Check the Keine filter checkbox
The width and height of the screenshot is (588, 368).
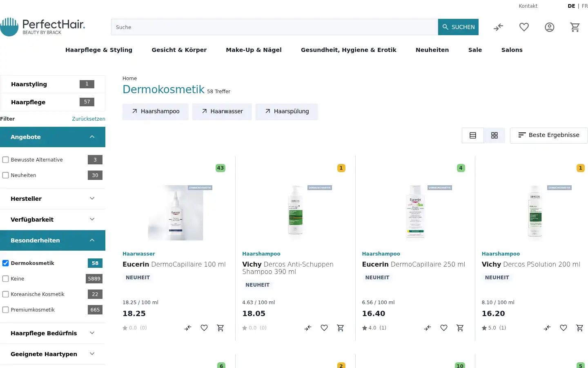(6, 279)
